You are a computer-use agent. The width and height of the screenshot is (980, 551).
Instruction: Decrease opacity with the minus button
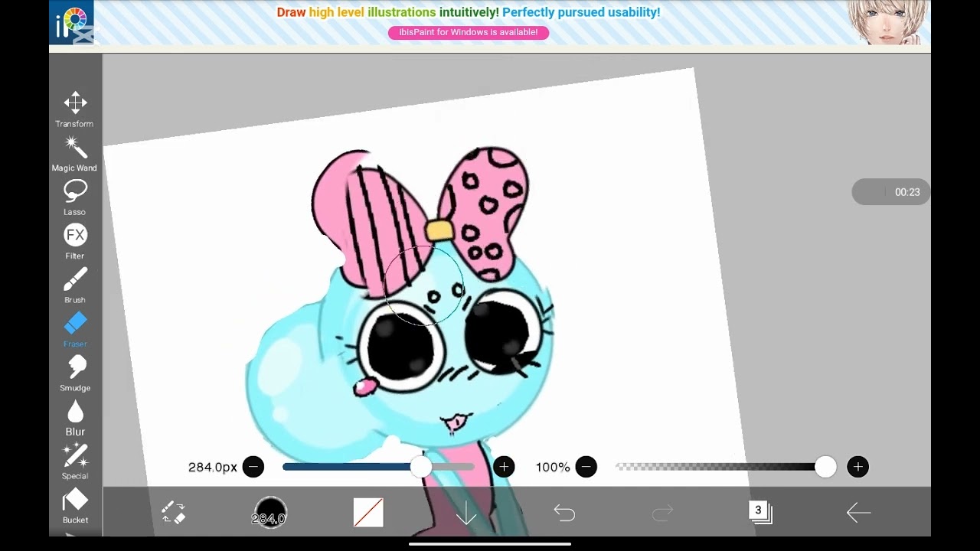586,467
